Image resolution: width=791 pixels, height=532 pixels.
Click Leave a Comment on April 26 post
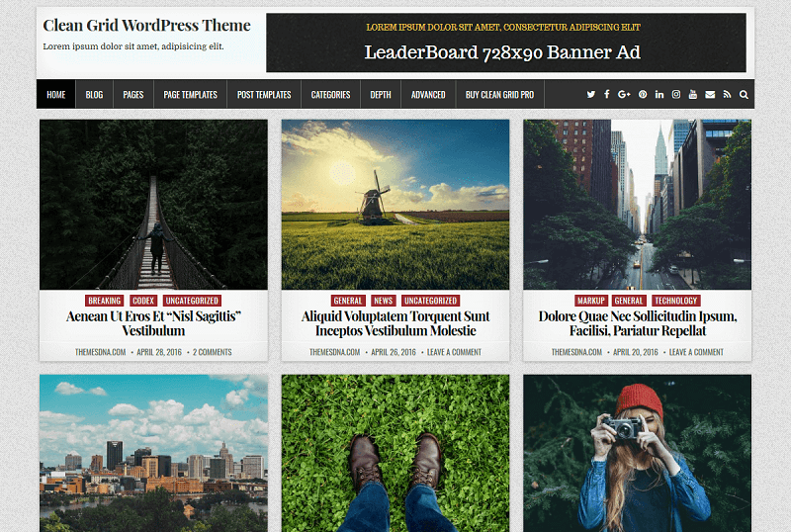(454, 352)
